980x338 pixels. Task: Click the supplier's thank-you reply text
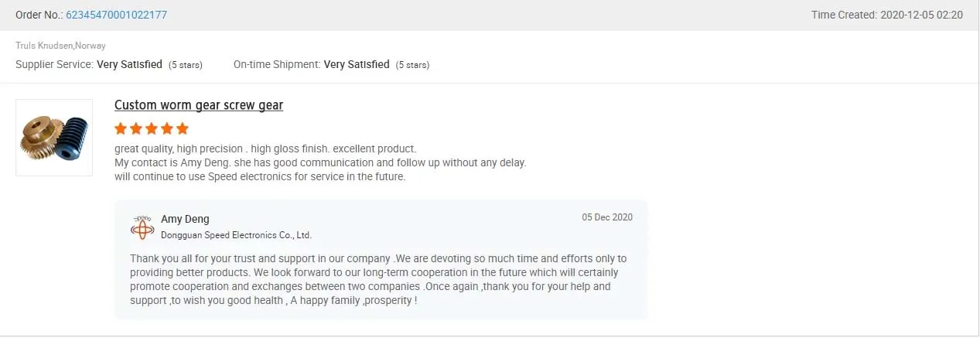pyautogui.click(x=377, y=278)
